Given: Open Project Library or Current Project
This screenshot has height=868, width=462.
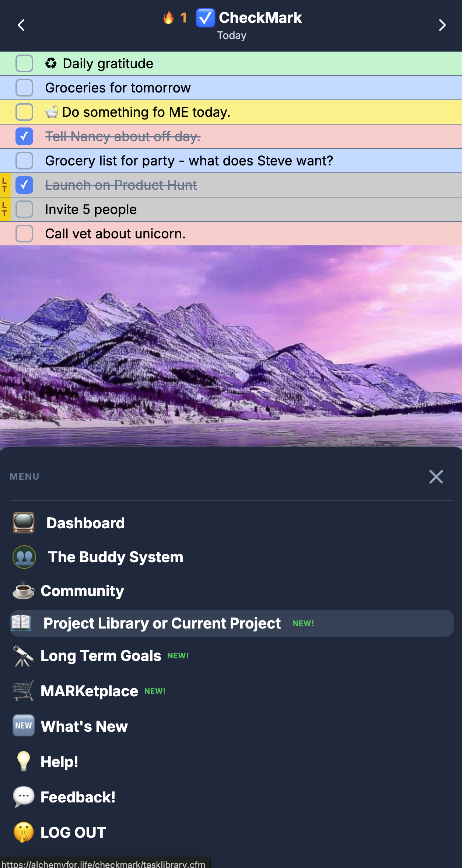Looking at the screenshot, I should click(162, 623).
